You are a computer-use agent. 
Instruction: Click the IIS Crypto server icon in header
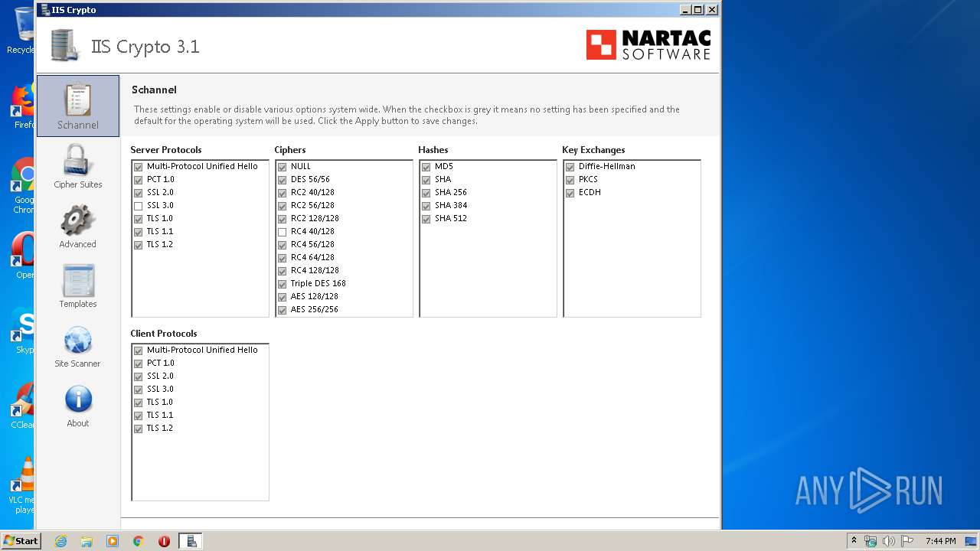pos(67,45)
